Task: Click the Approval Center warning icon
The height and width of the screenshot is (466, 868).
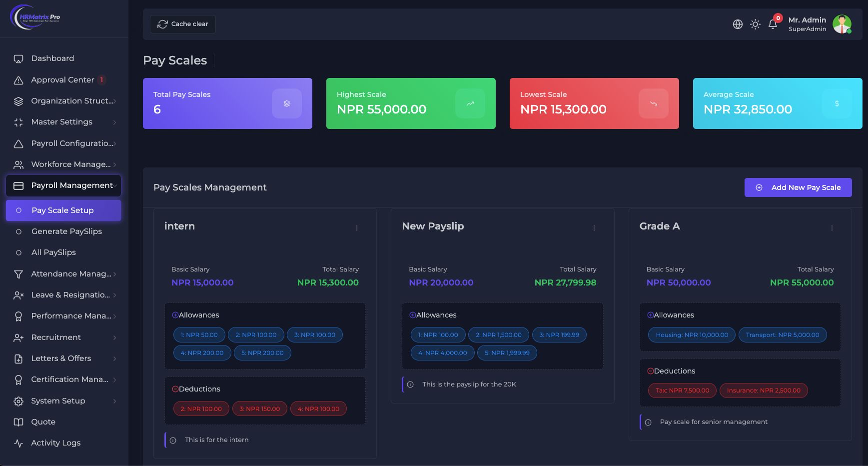Action: tap(18, 80)
